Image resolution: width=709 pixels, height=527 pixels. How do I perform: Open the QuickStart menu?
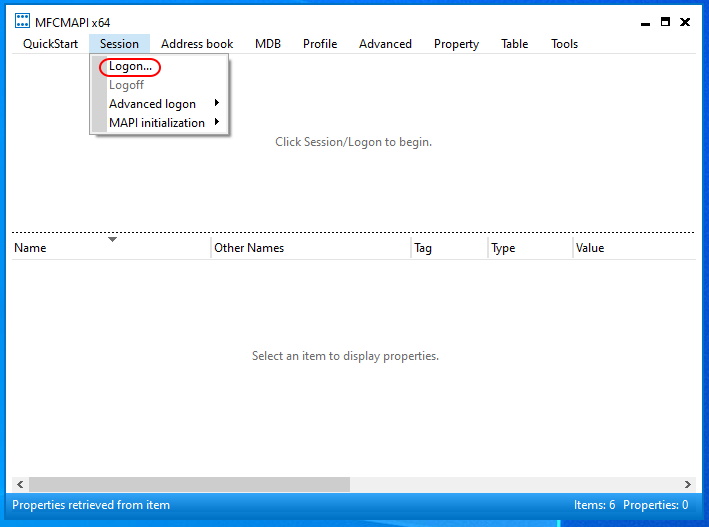(50, 44)
